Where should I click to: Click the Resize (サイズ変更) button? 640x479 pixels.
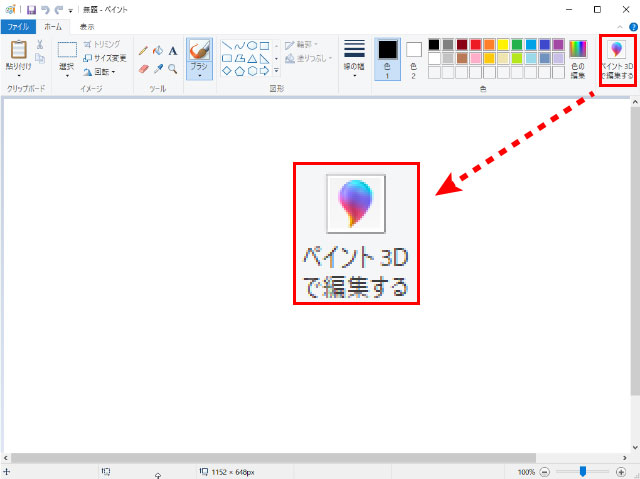tap(104, 58)
